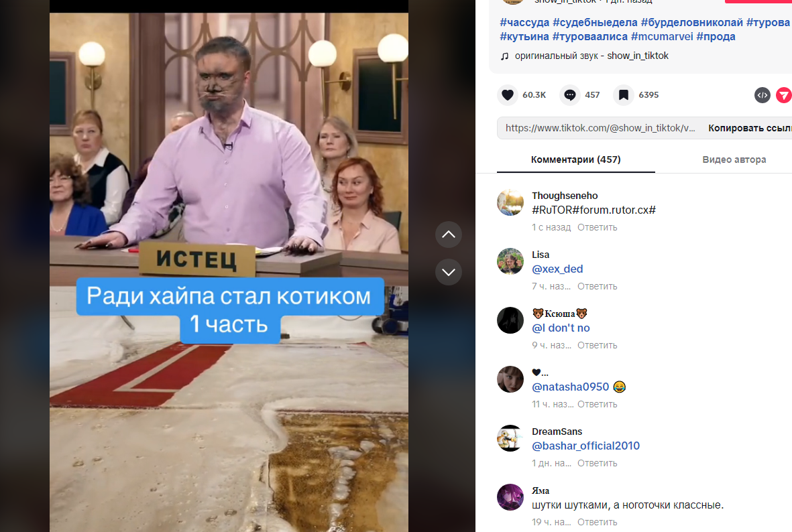
Task: Reply to Thoughseneho's comment
Action: point(597,228)
